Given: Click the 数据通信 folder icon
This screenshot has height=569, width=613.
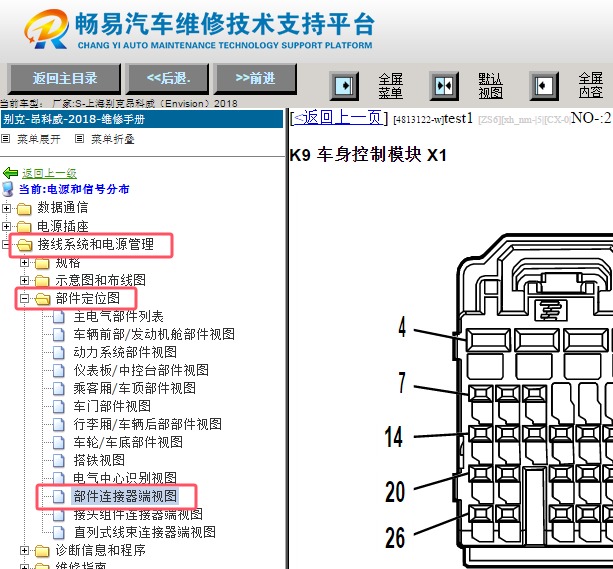Looking at the screenshot, I should [24, 209].
